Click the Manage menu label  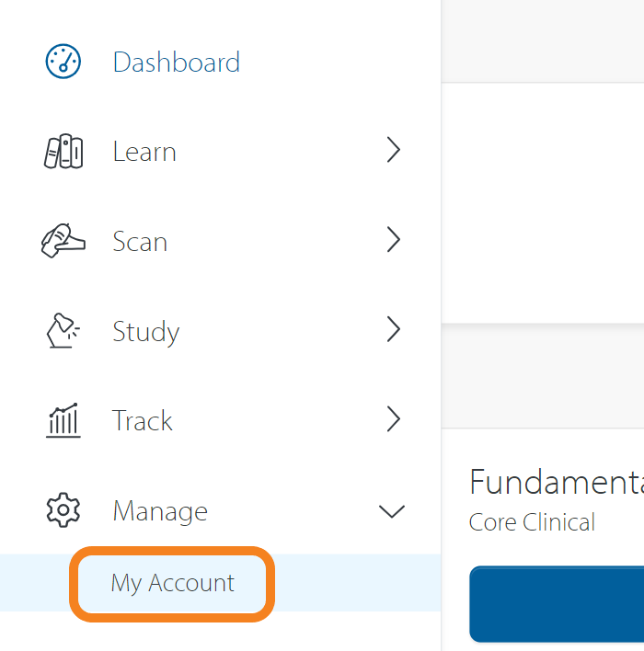pos(160,510)
